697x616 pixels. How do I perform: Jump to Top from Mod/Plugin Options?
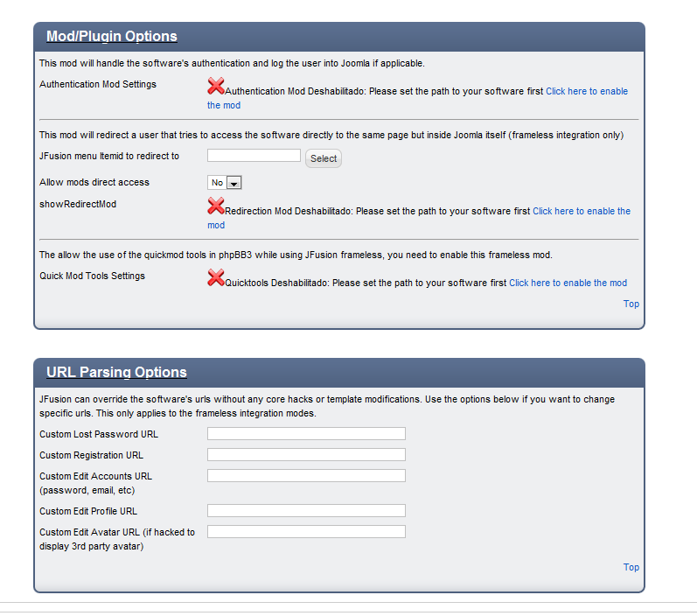click(x=631, y=304)
